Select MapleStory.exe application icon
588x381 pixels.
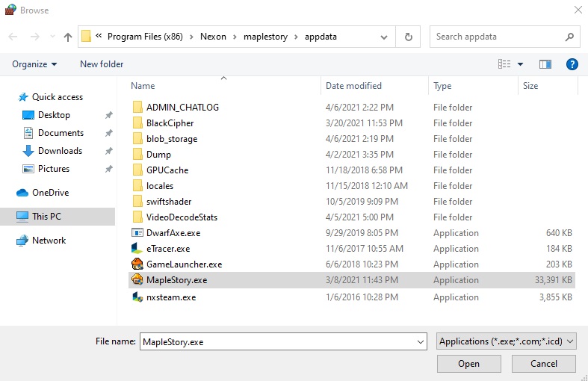tap(137, 279)
